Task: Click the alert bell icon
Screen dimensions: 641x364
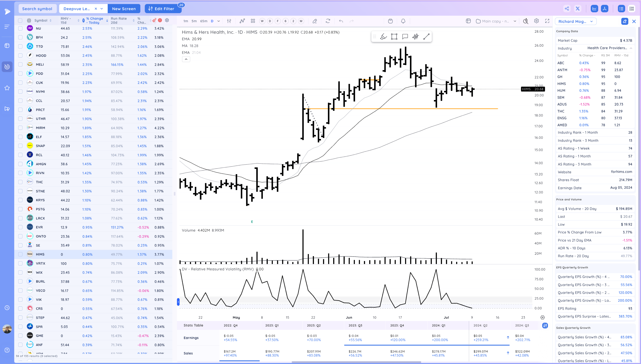Action: [x=403, y=21]
